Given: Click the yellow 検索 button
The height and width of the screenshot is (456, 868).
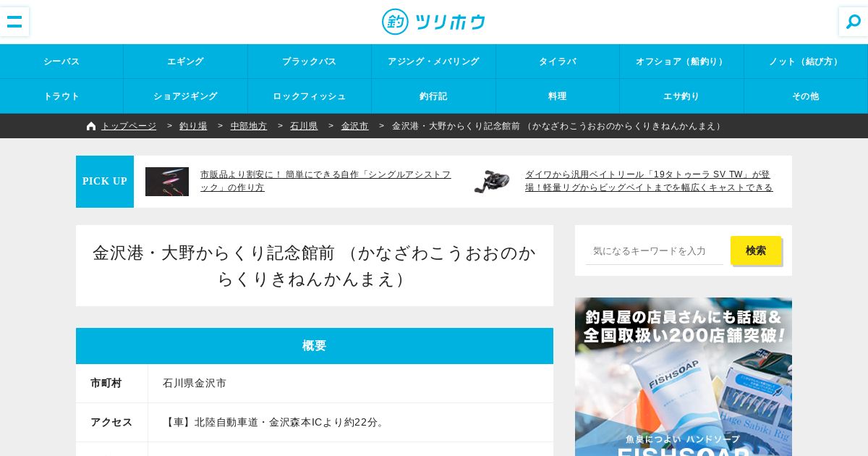Looking at the screenshot, I should [x=756, y=250].
